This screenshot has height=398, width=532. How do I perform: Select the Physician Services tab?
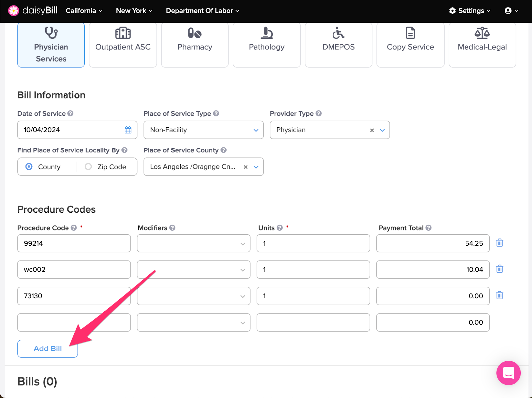click(x=51, y=45)
